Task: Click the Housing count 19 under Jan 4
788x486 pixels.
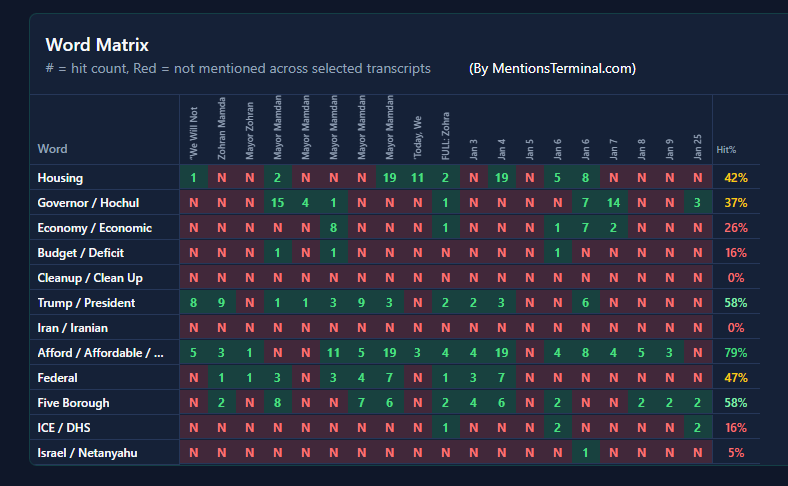Action: click(x=502, y=178)
